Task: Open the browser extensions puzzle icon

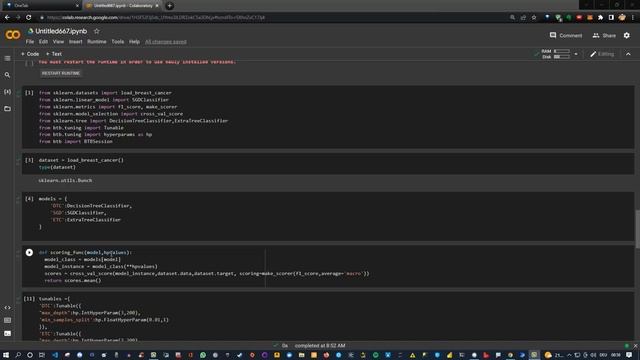Action: (x=600, y=18)
